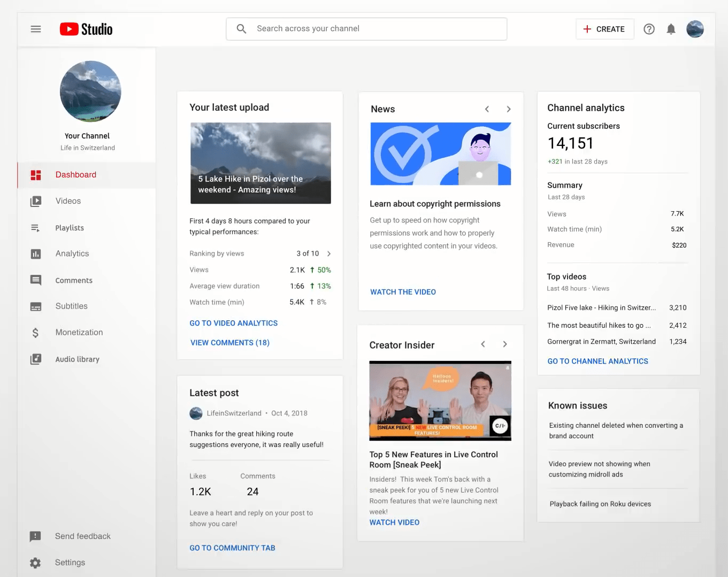Screen dimensions: 728x577
Task: Toggle the sidebar with the hamburger menu
Action: click(x=36, y=29)
